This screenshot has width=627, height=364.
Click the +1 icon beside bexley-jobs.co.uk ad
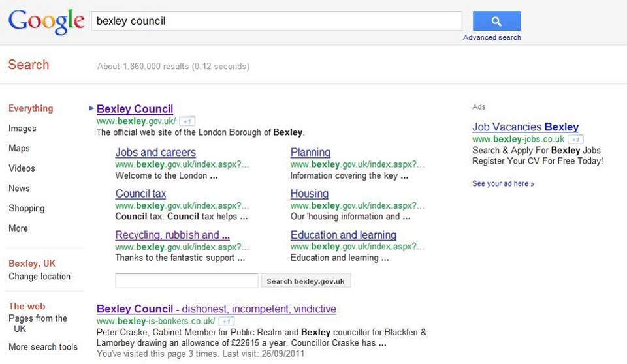(x=575, y=139)
